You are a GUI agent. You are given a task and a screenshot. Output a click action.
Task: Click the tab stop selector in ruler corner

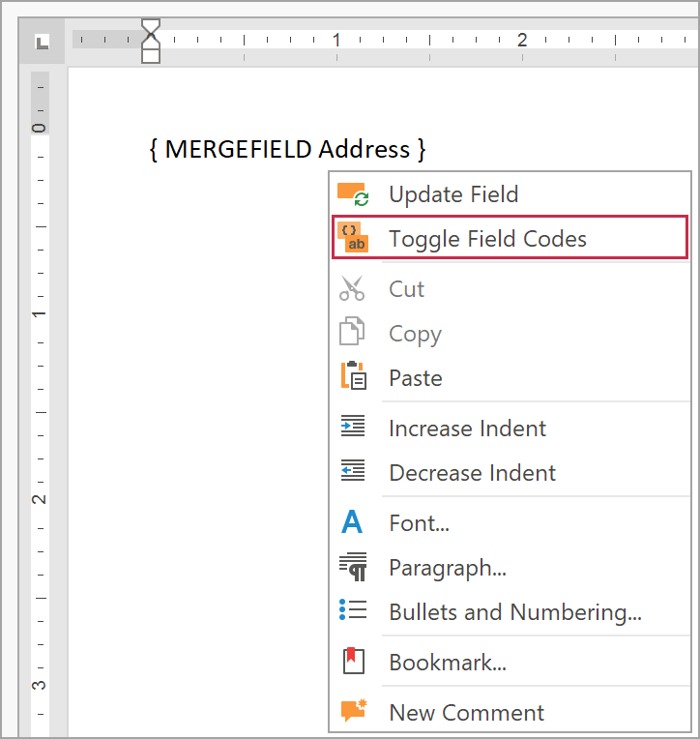click(43, 42)
